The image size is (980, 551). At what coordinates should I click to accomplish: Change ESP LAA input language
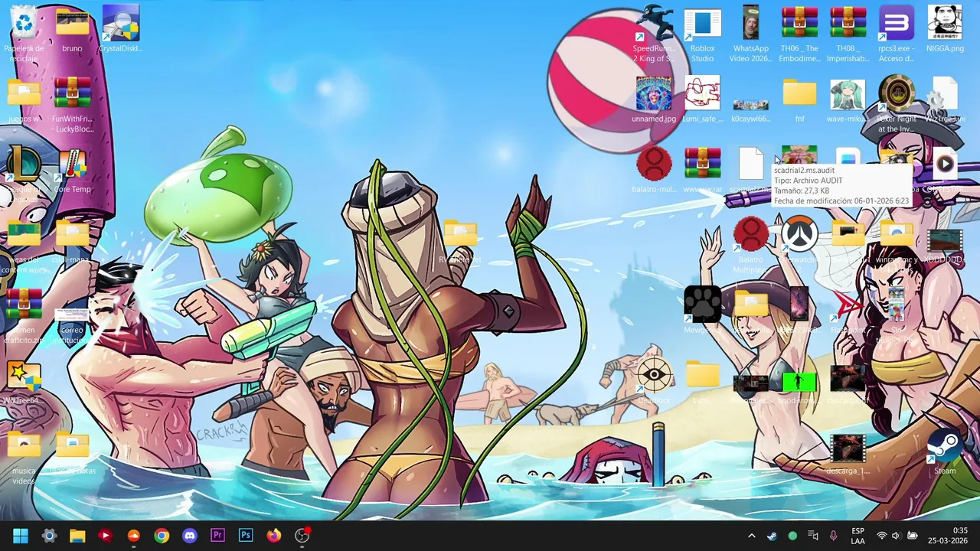coord(857,536)
